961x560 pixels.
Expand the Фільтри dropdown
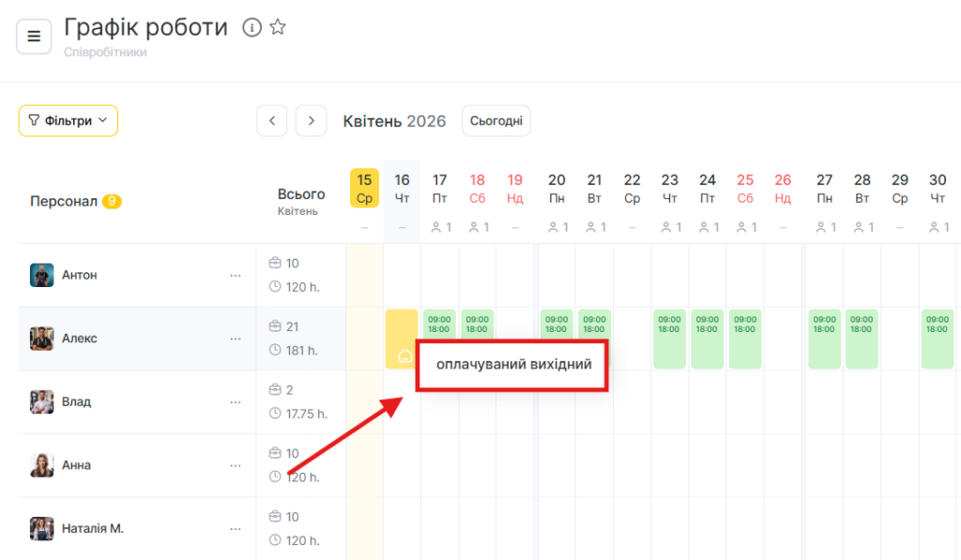coord(69,121)
